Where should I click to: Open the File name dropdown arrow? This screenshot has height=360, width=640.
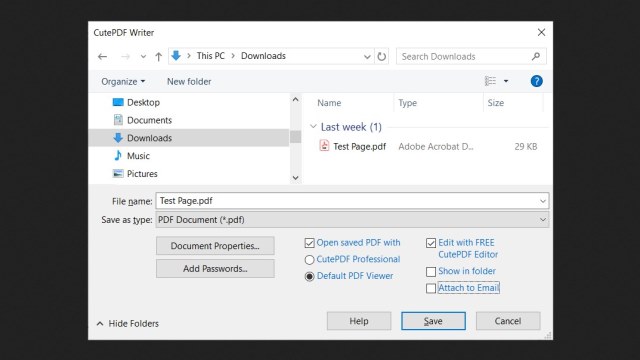(543, 201)
